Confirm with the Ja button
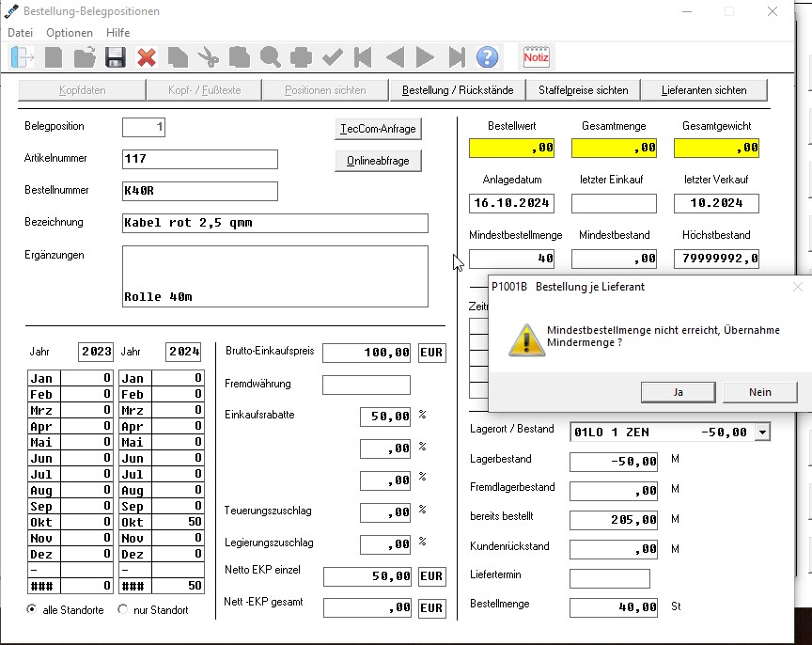The width and height of the screenshot is (812, 645). [678, 392]
